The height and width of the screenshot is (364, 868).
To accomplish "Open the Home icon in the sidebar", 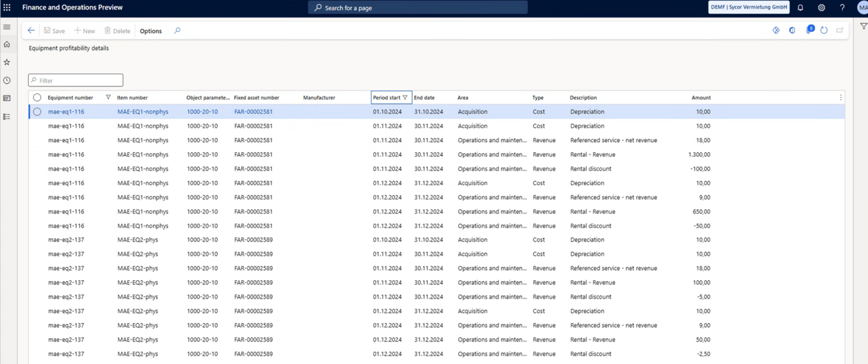I will click(x=7, y=44).
